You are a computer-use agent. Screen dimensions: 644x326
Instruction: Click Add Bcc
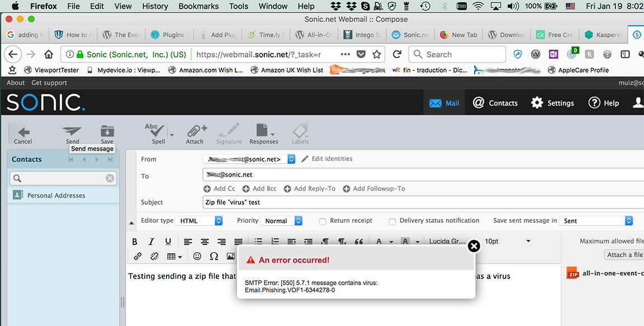(x=259, y=189)
